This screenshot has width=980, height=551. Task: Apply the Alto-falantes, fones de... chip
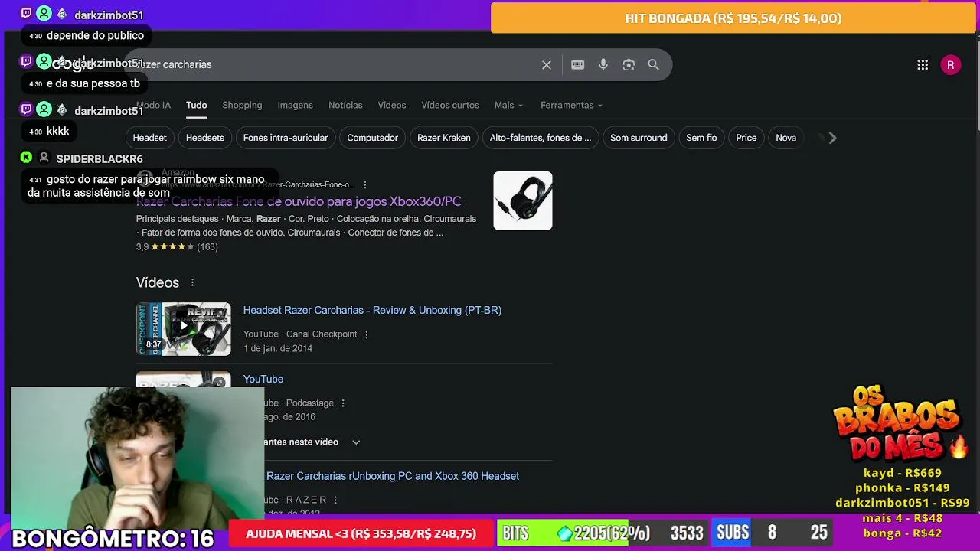[x=541, y=138]
